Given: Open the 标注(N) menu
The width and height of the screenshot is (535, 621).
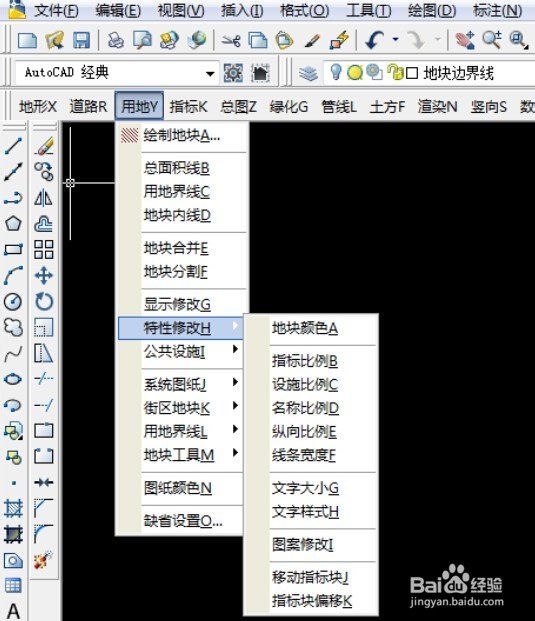Looking at the screenshot, I should tap(497, 11).
